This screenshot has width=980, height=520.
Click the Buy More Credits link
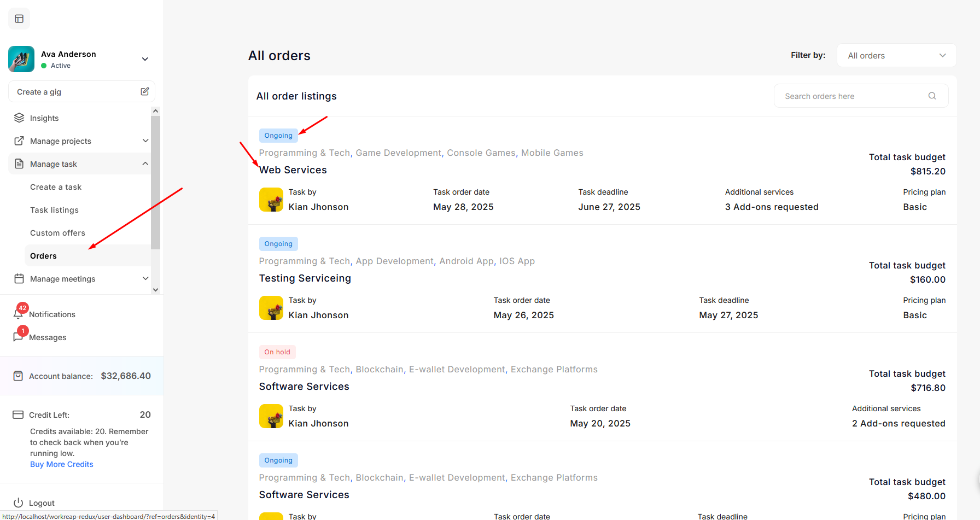point(62,464)
